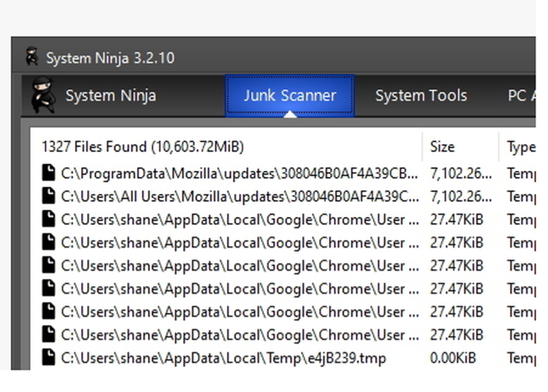Click file icon of third Chrome User row
The width and height of the screenshot is (548, 392).
click(49, 266)
